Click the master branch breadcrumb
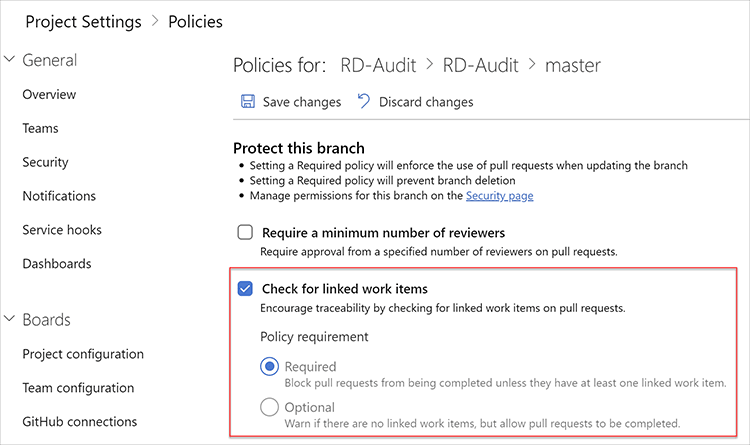Screen dimensions: 750x445 (x=573, y=66)
